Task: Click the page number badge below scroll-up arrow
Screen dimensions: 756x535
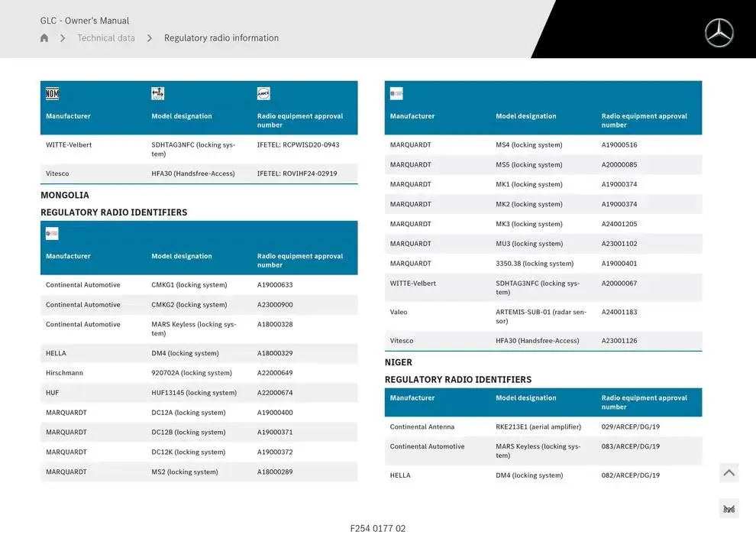Action: coord(729,509)
